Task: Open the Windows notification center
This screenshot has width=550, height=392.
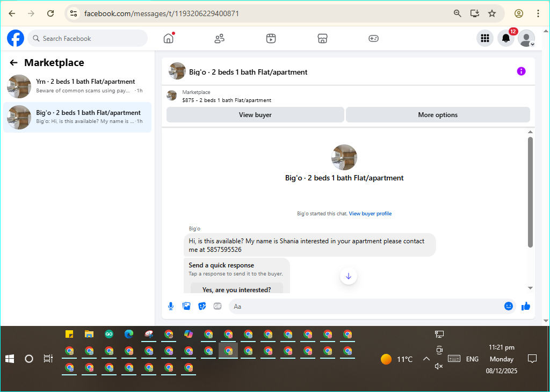Action: click(532, 359)
